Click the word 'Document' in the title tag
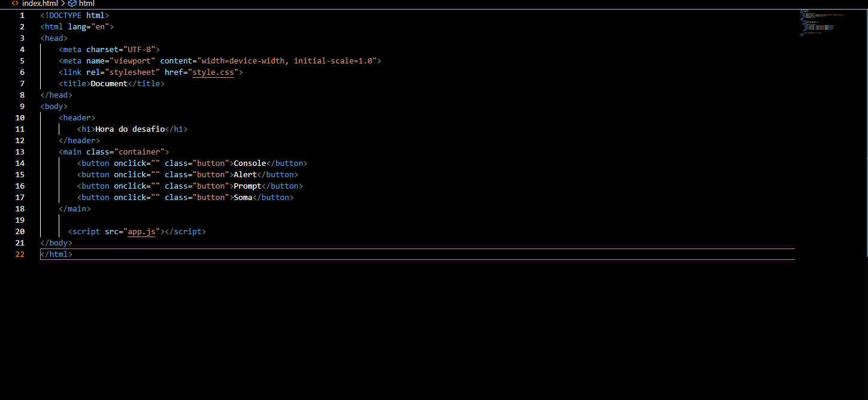Image resolution: width=868 pixels, height=400 pixels. tap(109, 84)
